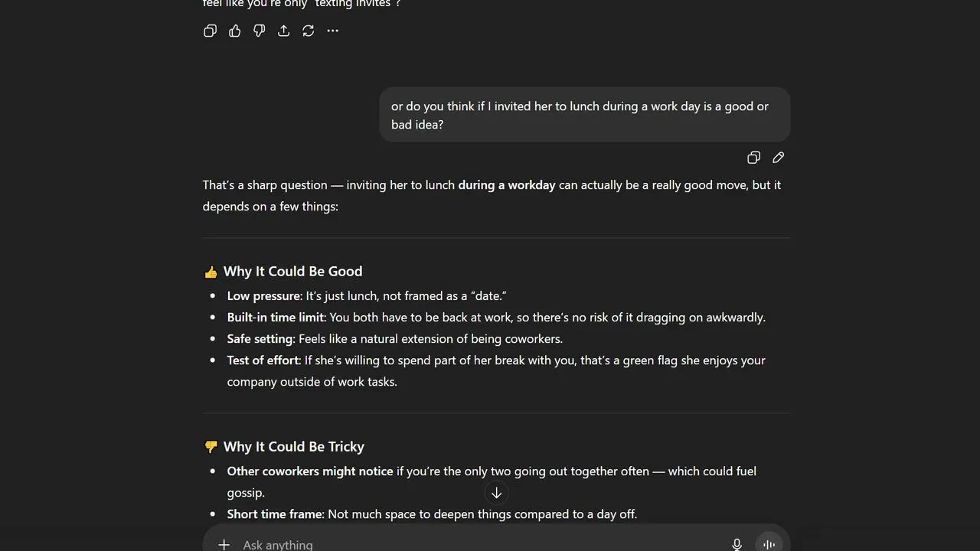Edit the user lunch message

click(778, 158)
